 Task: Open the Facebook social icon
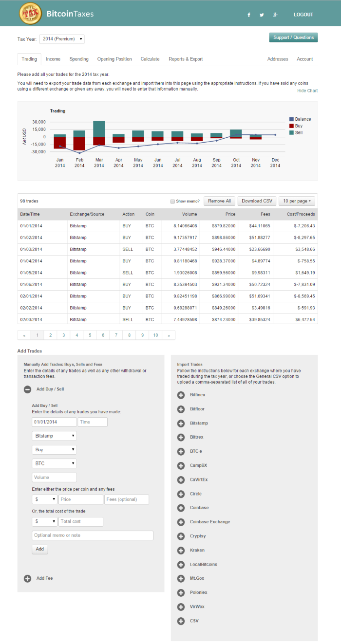pyautogui.click(x=249, y=15)
